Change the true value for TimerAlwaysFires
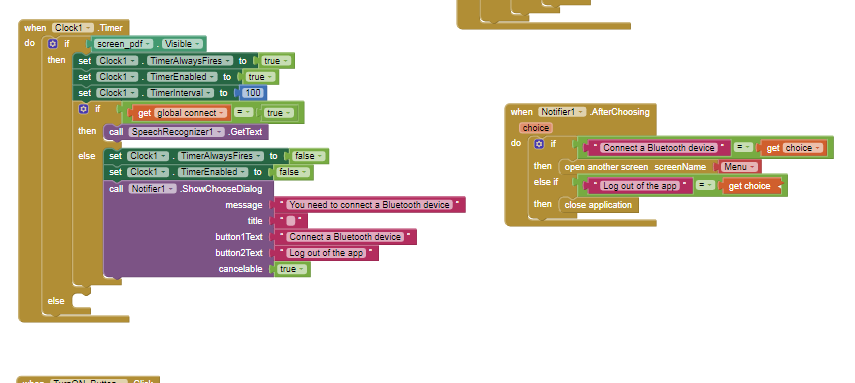This screenshot has width=855, height=383. tap(275, 61)
